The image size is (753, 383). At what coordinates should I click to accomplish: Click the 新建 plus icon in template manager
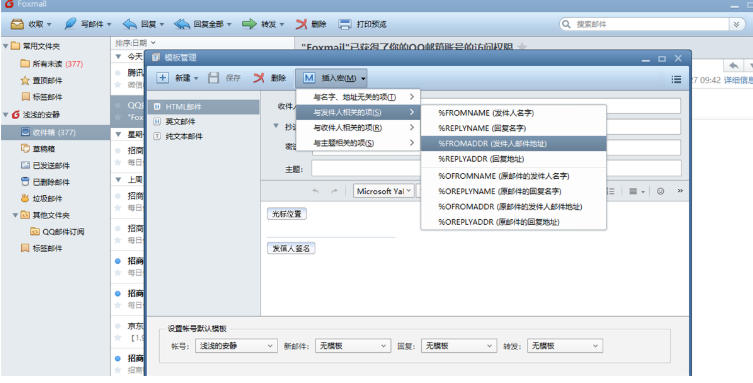click(x=163, y=78)
